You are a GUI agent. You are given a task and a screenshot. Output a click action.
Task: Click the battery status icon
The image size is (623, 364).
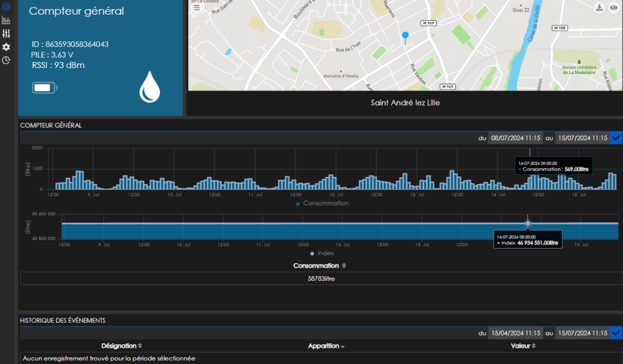(x=45, y=88)
